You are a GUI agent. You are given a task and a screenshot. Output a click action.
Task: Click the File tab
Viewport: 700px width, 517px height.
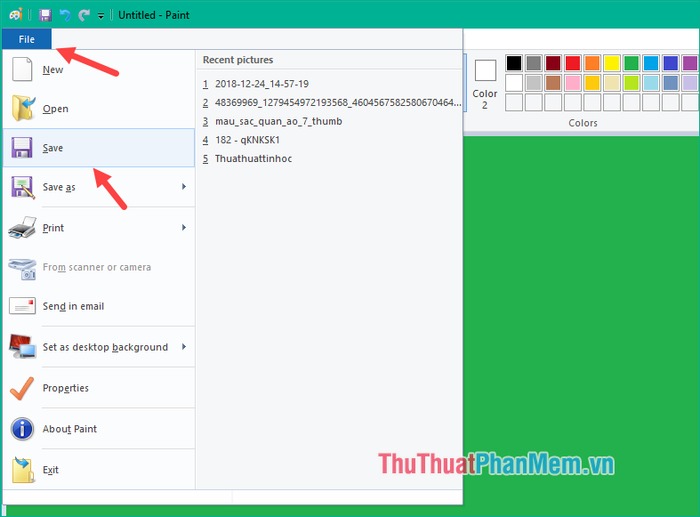[27, 39]
